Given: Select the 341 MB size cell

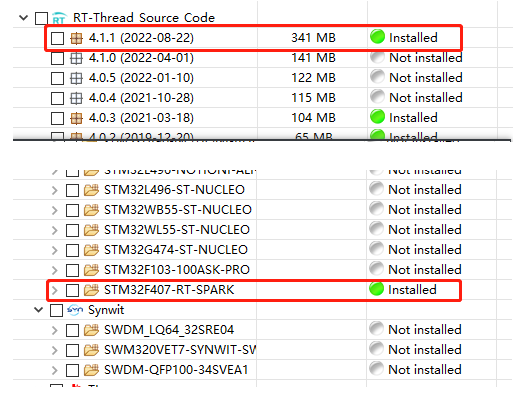Looking at the screenshot, I should (x=313, y=38).
